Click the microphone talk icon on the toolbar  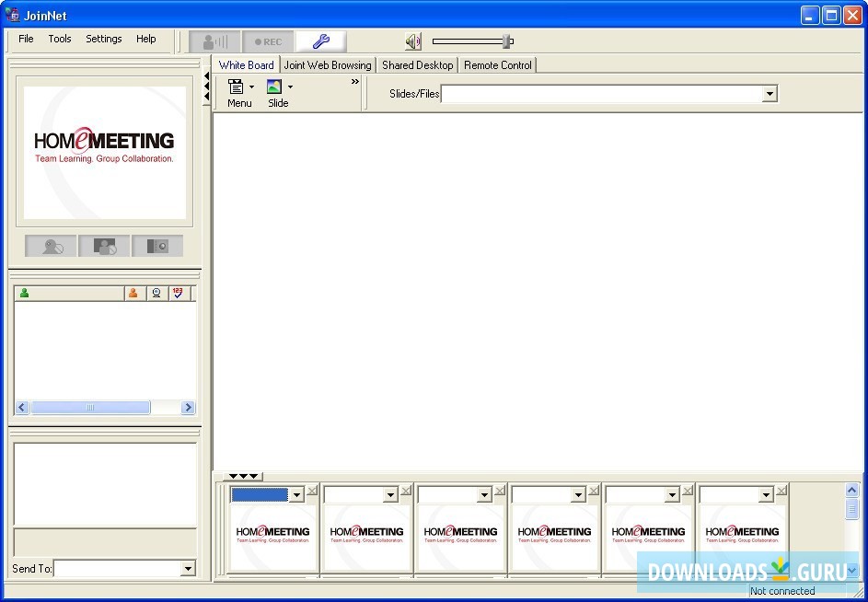coord(214,41)
